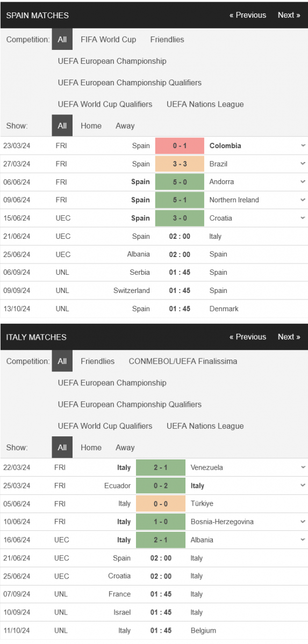The width and height of the screenshot is (308, 644).
Task: Open the Northern Ireland match chevron
Action: (303, 200)
